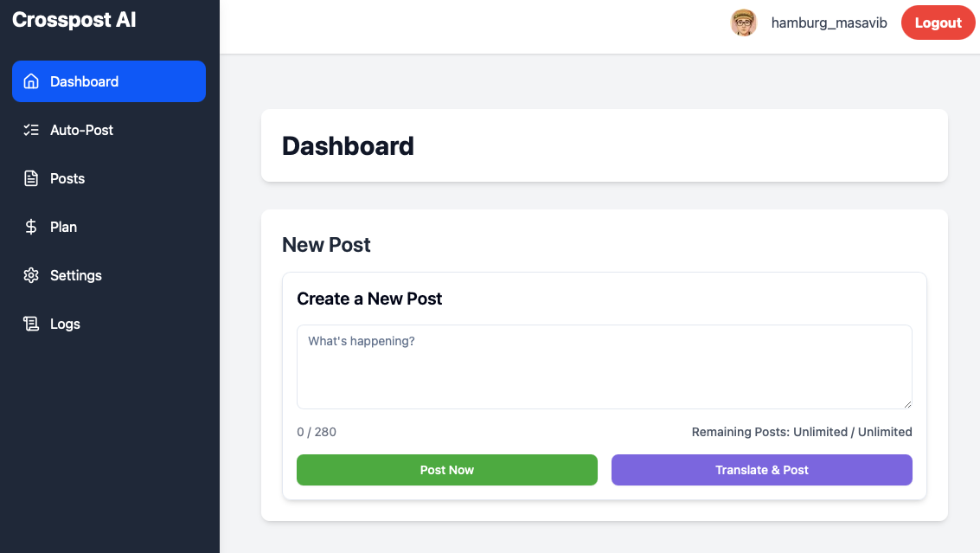Click the Crosspost AI logo text
The height and width of the screenshot is (553, 980).
74,20
